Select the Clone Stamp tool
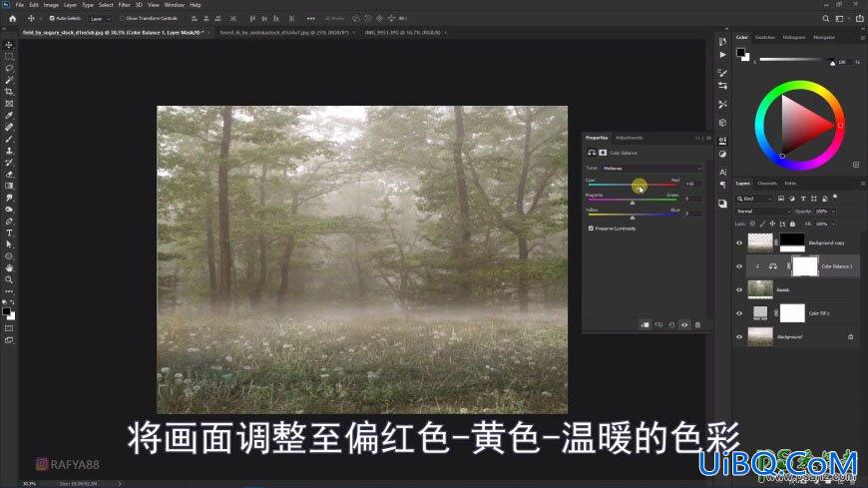This screenshot has width=868, height=488. 9,151
